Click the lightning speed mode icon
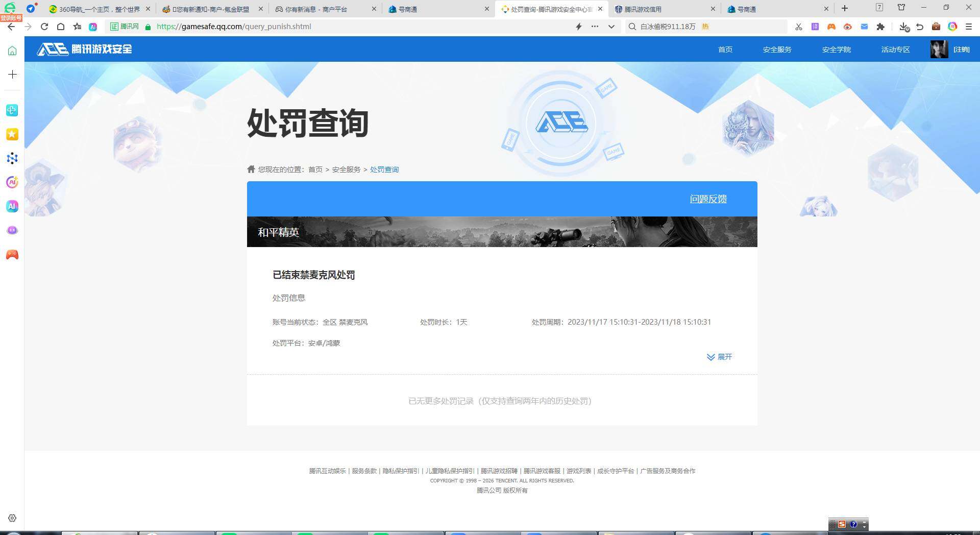This screenshot has height=535, width=980. [579, 27]
